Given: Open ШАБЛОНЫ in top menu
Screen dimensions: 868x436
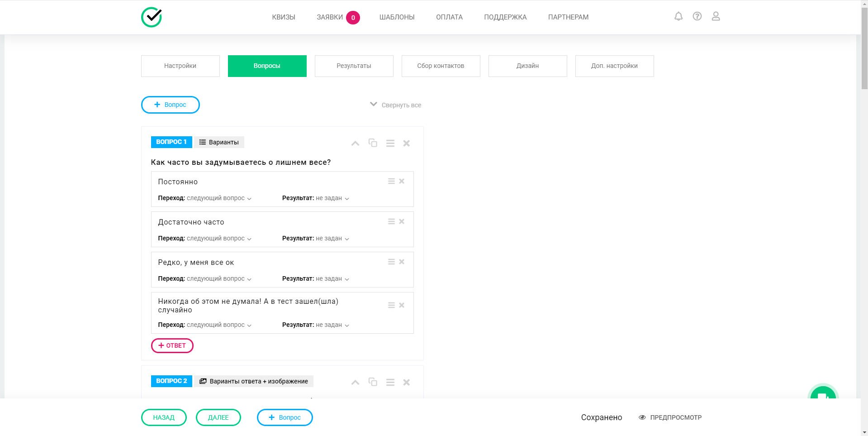Looking at the screenshot, I should point(397,17).
